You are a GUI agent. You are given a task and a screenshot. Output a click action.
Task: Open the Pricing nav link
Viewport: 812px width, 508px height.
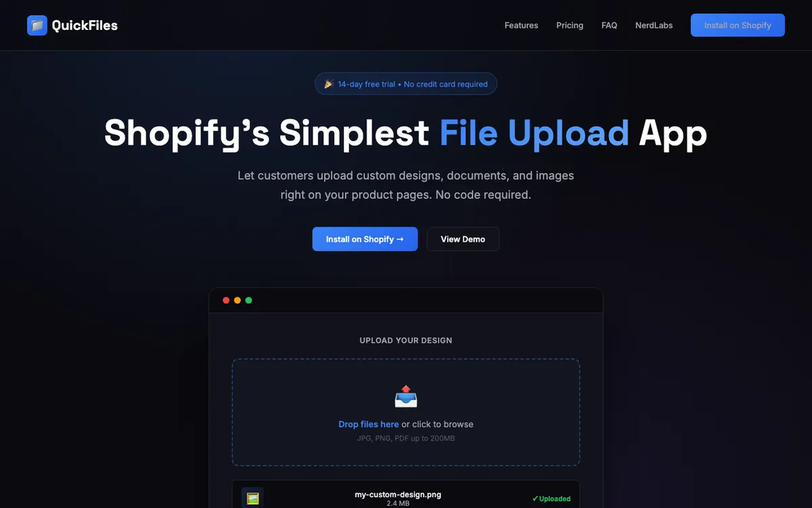click(570, 25)
